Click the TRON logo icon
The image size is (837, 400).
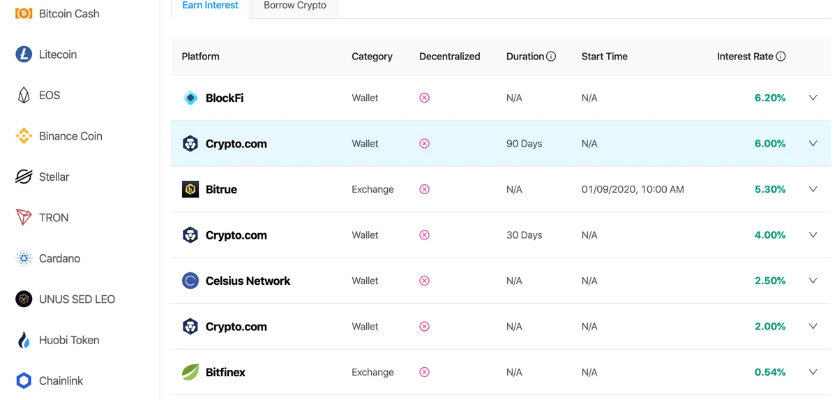click(23, 217)
